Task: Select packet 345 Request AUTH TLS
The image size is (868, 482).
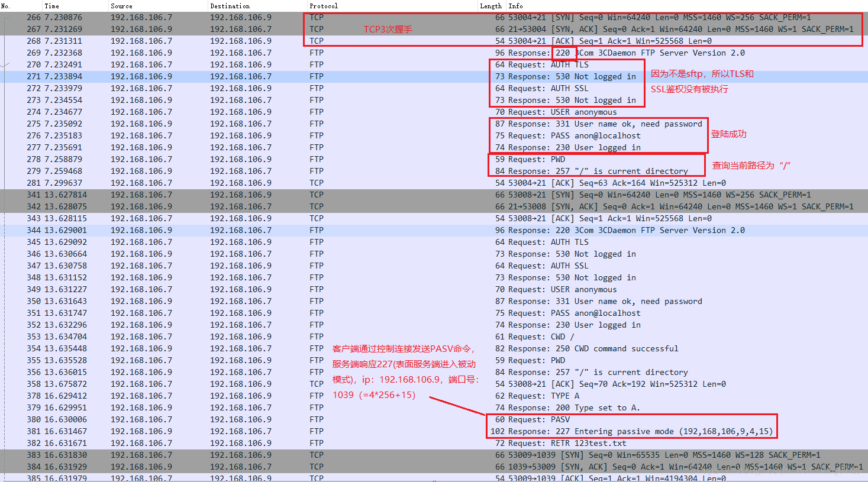Action: [434, 242]
